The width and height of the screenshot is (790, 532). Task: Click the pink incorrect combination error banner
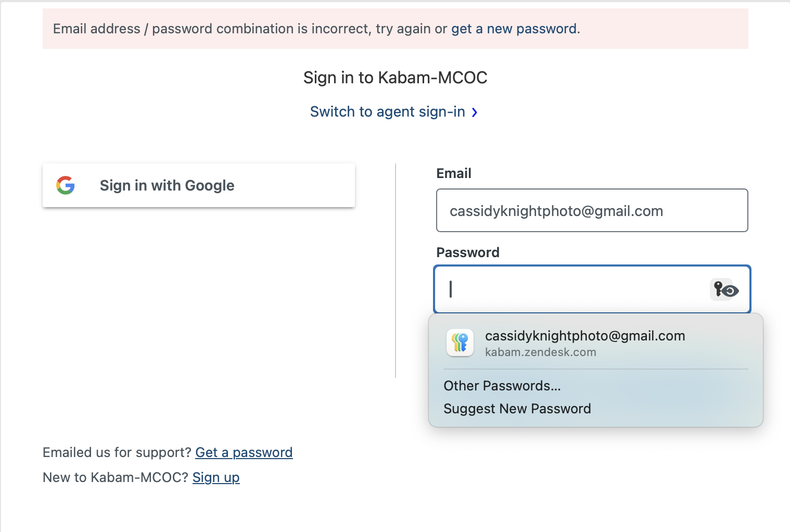point(396,29)
